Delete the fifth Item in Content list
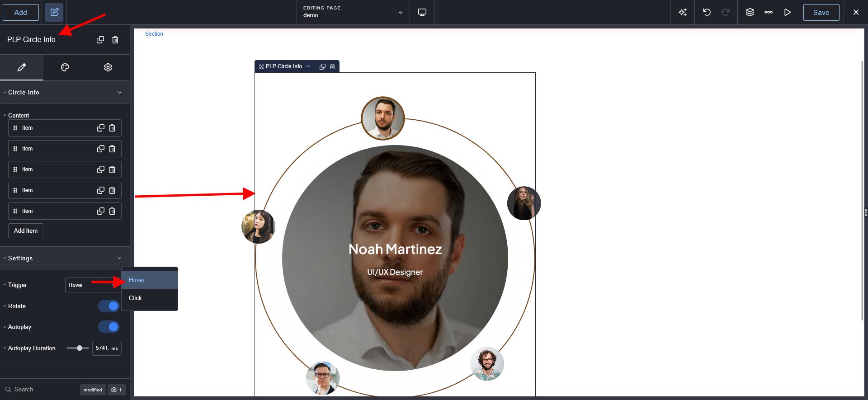 [x=112, y=211]
